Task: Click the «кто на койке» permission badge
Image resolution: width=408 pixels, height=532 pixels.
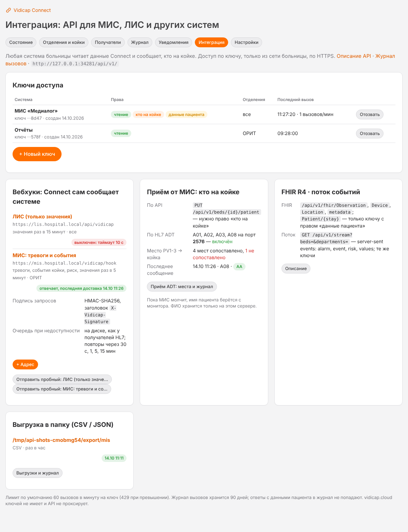Action: click(x=148, y=115)
